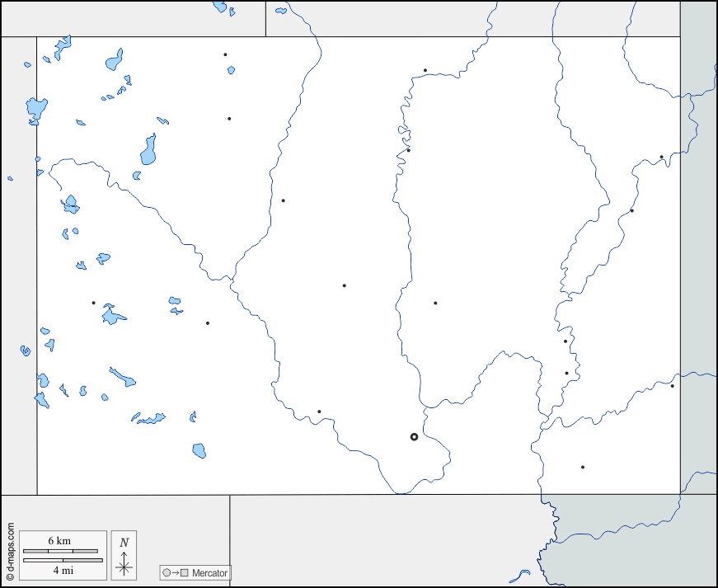The width and height of the screenshot is (718, 588).
Task: Click the north arrow compass symbol
Action: click(124, 565)
